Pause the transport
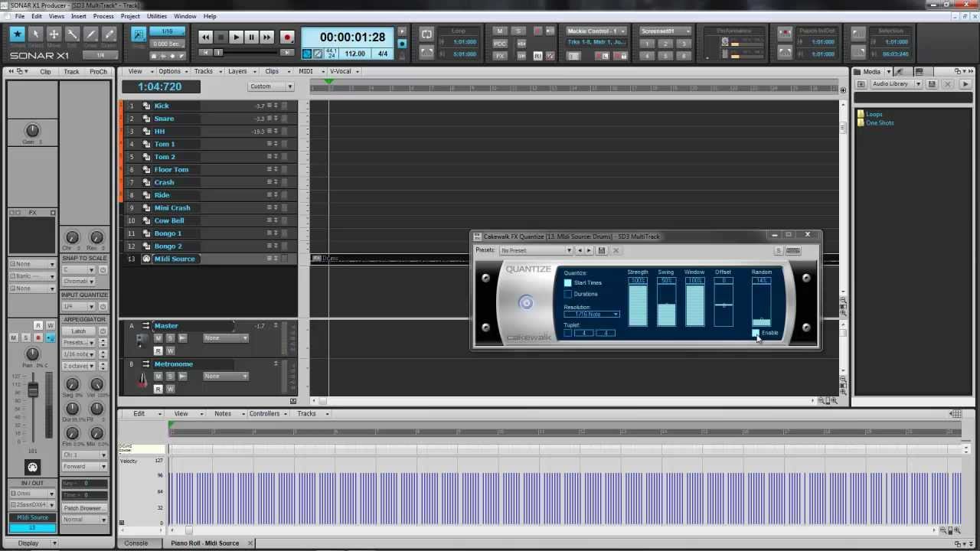This screenshot has width=980, height=551. 251,37
